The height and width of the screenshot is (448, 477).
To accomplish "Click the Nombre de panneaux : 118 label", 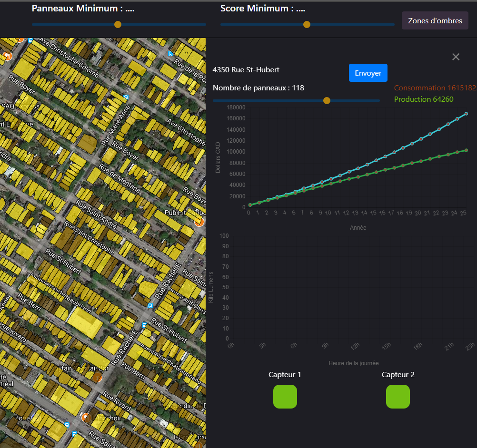I will tap(258, 88).
